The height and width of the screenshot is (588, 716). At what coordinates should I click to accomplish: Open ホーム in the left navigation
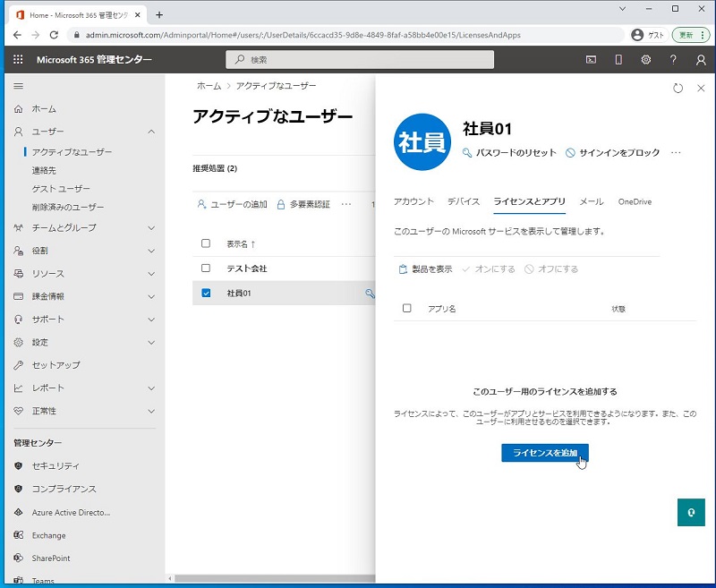[44, 108]
